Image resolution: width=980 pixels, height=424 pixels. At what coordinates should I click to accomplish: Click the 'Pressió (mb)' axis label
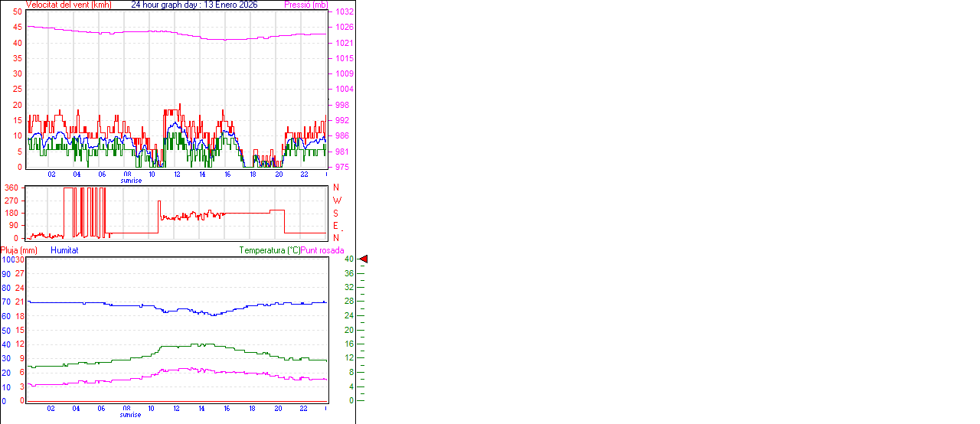click(305, 5)
